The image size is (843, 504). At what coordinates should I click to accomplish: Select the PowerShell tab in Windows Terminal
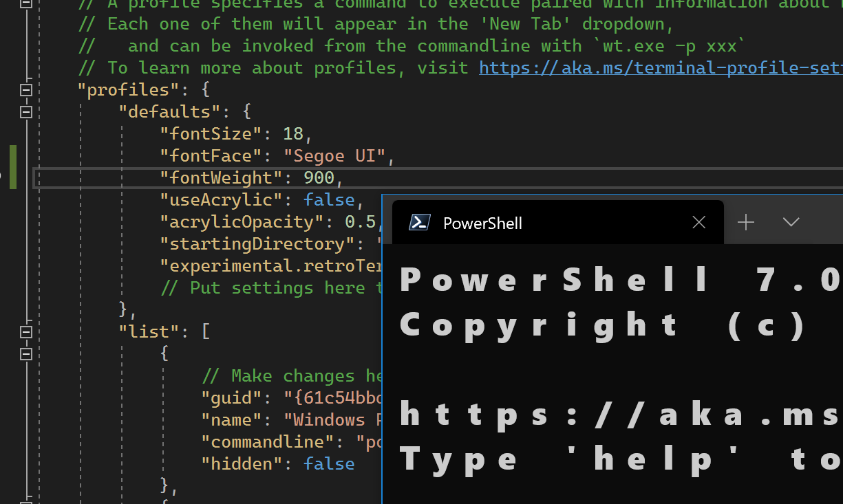tap(558, 222)
